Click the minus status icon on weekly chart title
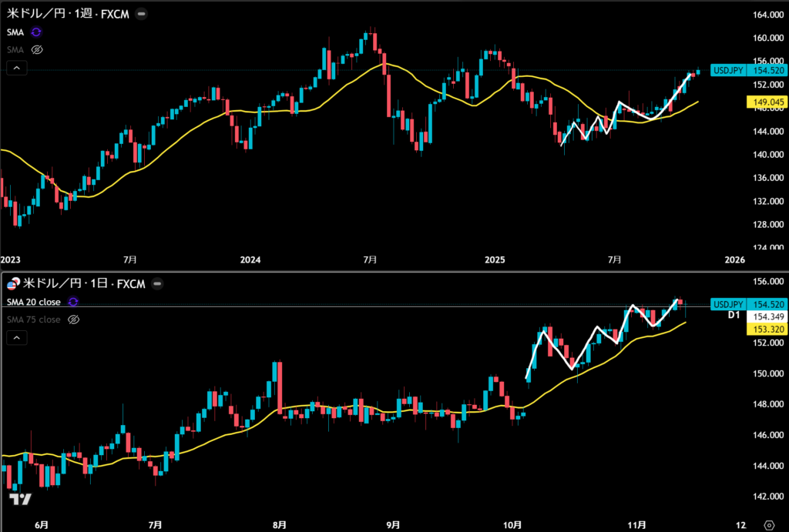 [143, 14]
